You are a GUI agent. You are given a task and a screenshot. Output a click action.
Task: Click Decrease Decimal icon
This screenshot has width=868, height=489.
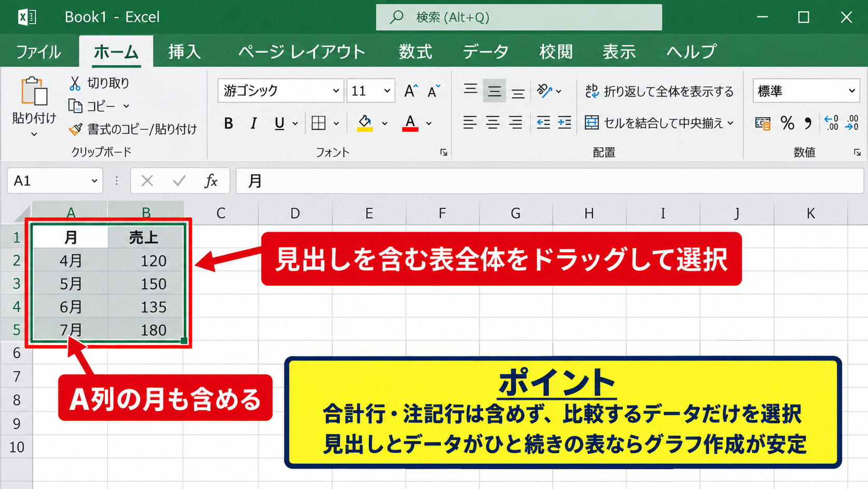tap(852, 123)
